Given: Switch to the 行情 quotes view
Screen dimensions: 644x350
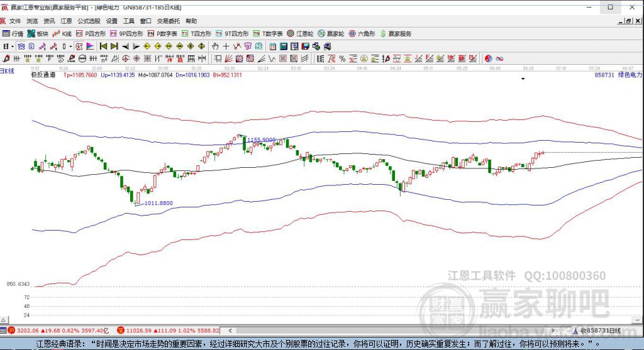Looking at the screenshot, I should point(13,34).
